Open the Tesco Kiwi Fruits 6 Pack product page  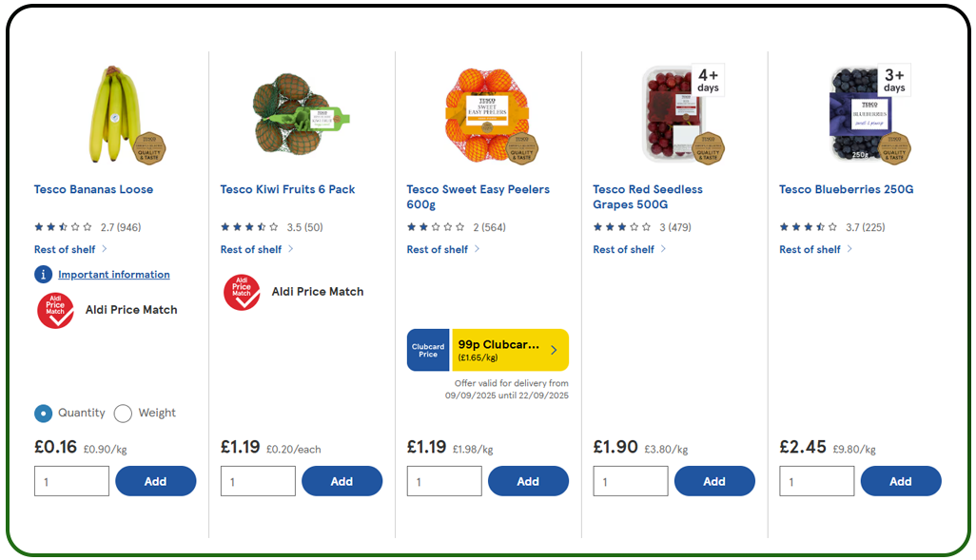287,189
